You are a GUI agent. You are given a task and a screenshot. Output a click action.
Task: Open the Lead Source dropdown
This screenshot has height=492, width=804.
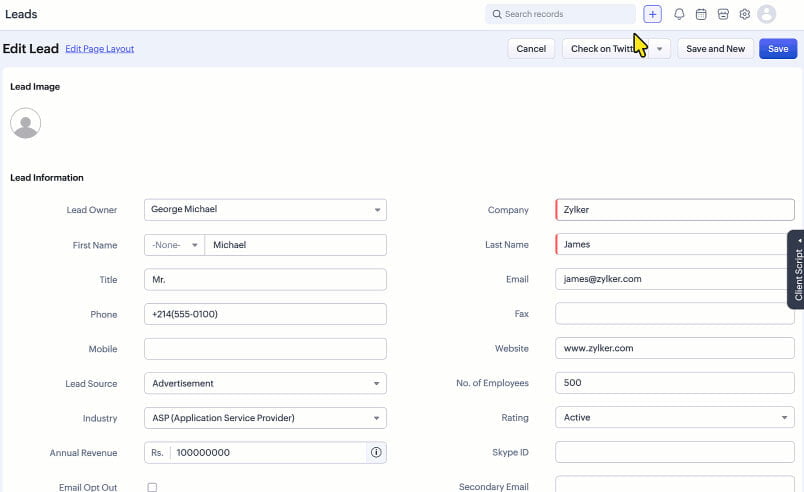pos(265,383)
